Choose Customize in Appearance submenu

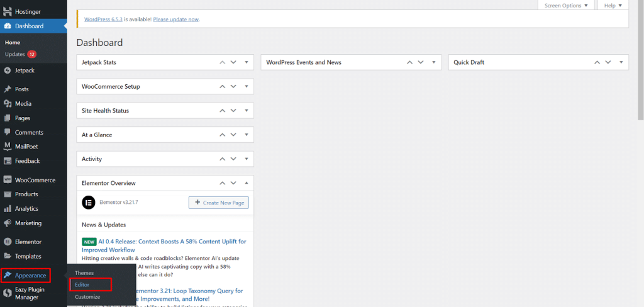[x=87, y=297]
